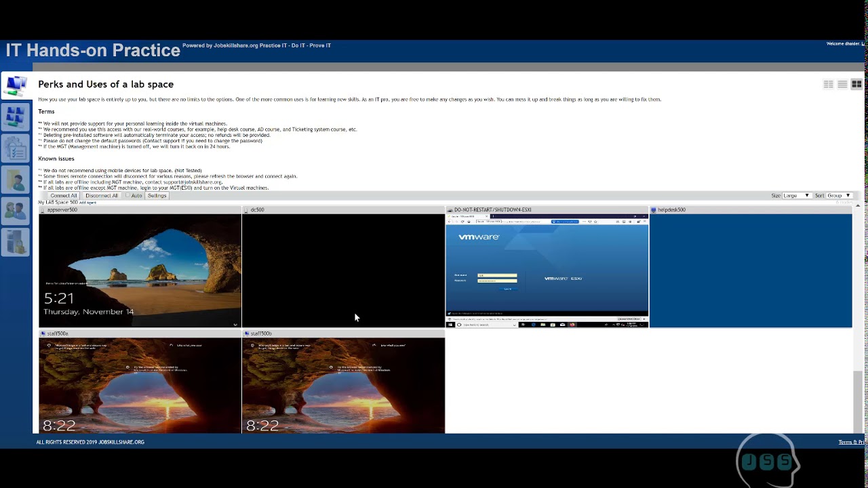Image resolution: width=868 pixels, height=488 pixels.
Task: Click the staff500b title text
Action: coord(261,333)
